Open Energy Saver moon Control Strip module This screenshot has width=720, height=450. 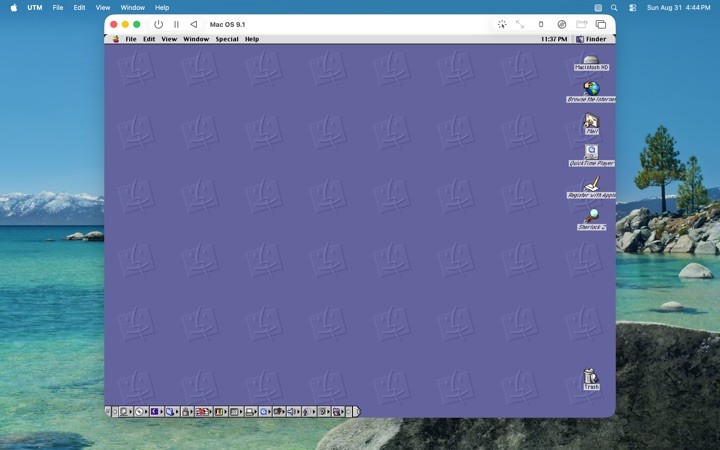pyautogui.click(x=157, y=412)
